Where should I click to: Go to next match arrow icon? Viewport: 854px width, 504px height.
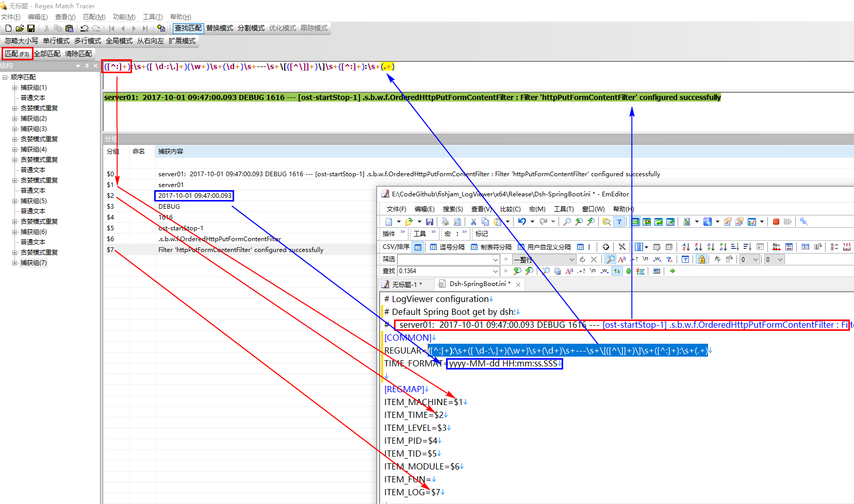click(x=134, y=28)
